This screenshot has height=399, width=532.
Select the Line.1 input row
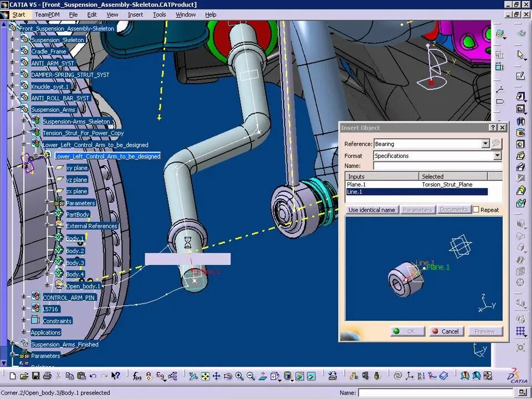[417, 192]
